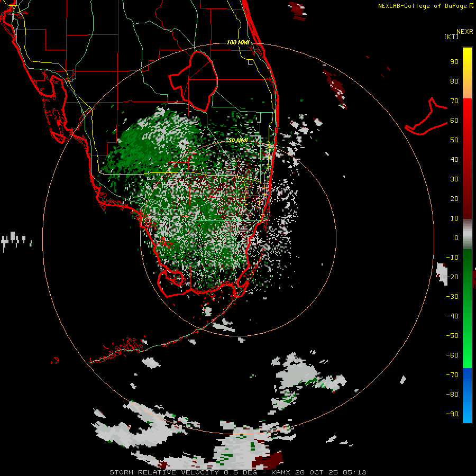
Task: Click the blue segment of the color bar
Action: (467, 396)
